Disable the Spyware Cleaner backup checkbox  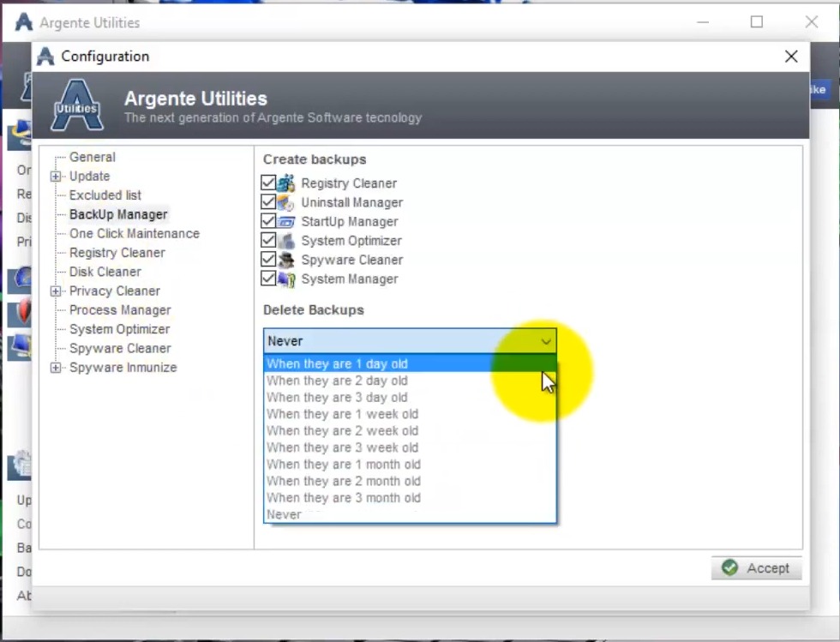268,260
